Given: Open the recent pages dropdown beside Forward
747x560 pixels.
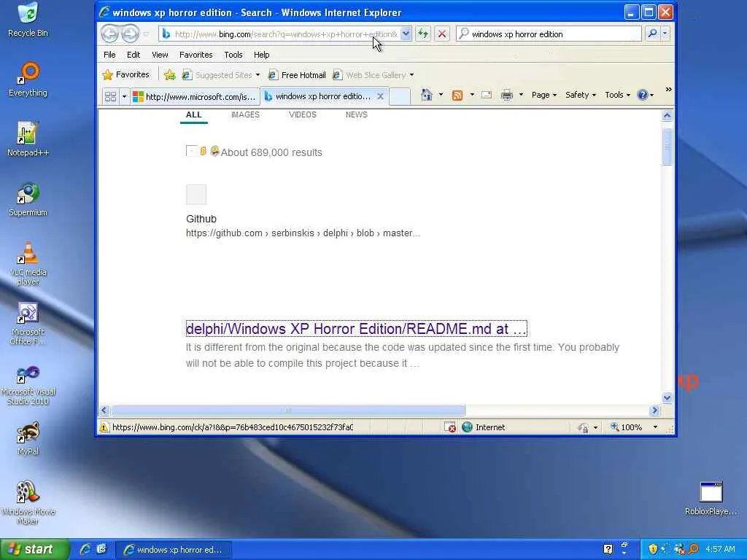Looking at the screenshot, I should point(146,34).
